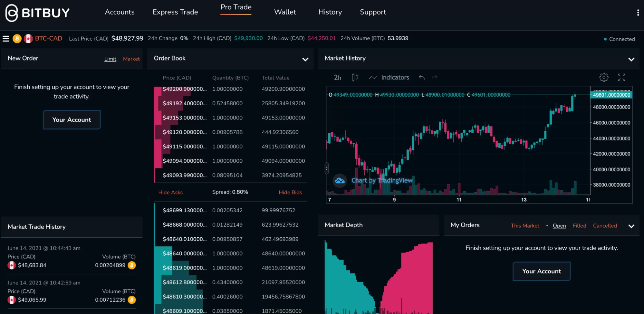Open the hamburger market list menu
This screenshot has height=314, width=644.
point(6,39)
